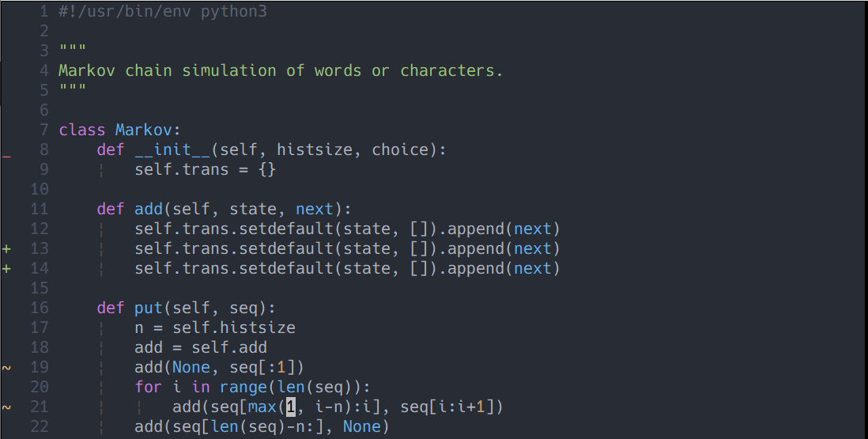Click the docstring text about Markov chain simulation
The width and height of the screenshot is (868, 439).
(x=281, y=70)
